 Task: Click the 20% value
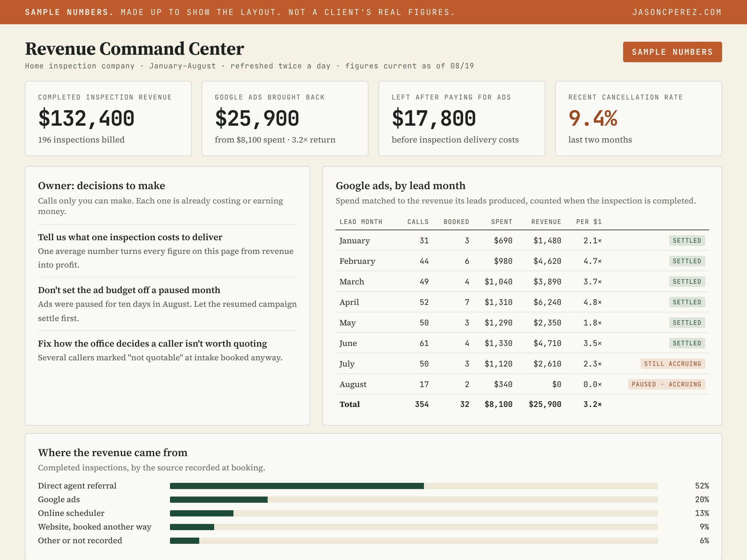(702, 500)
